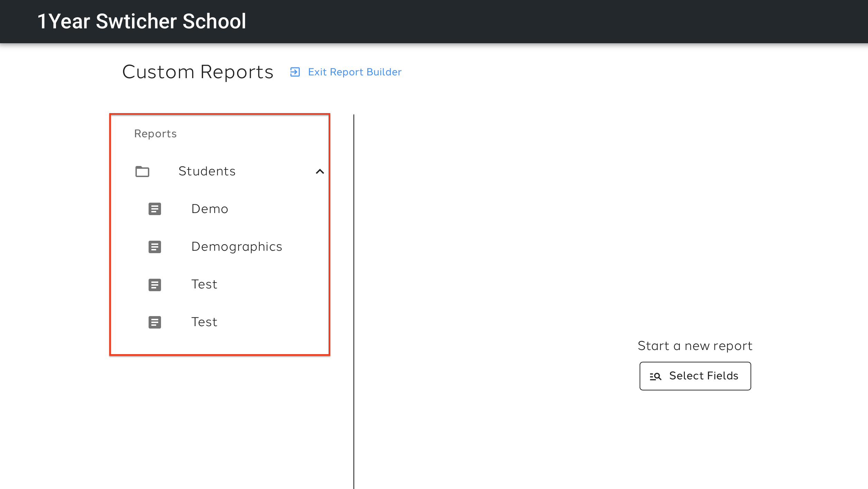Viewport: 868px width, 489px height.
Task: Click the first Test report document icon
Action: point(154,285)
